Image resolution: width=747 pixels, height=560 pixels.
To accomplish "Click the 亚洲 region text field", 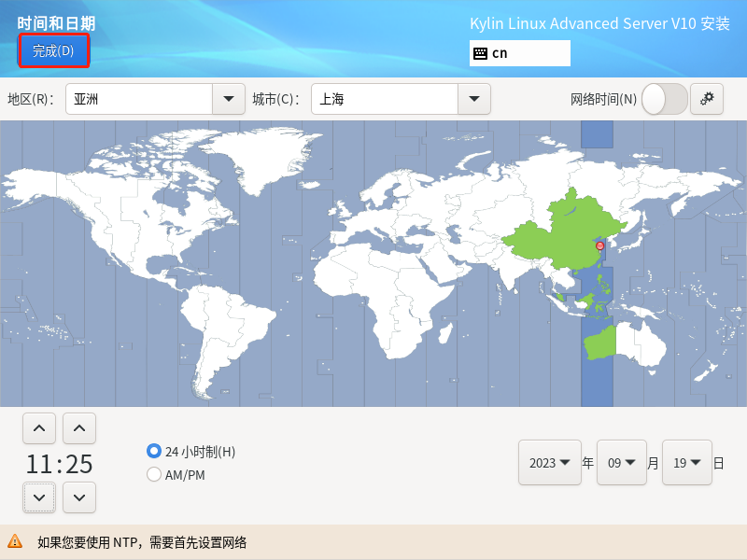I will pos(139,99).
